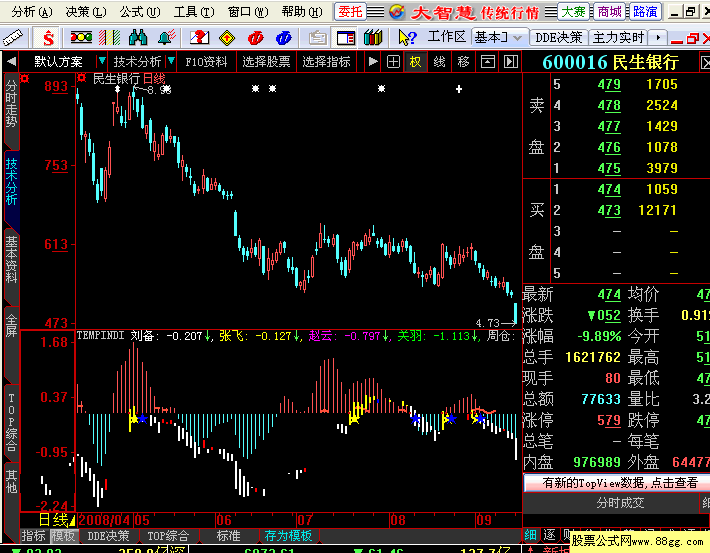Click the red round info icon
Viewport: 710px width, 553px height.
[255, 38]
